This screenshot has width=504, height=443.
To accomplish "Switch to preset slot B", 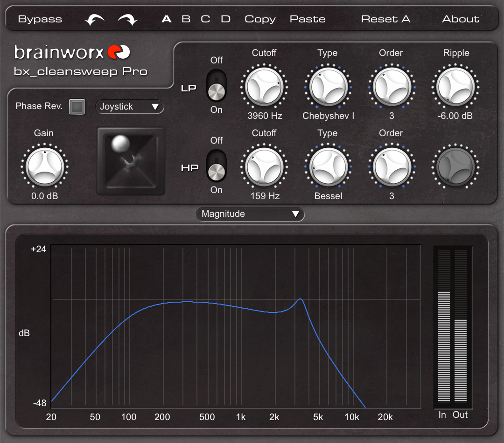I will [x=186, y=19].
